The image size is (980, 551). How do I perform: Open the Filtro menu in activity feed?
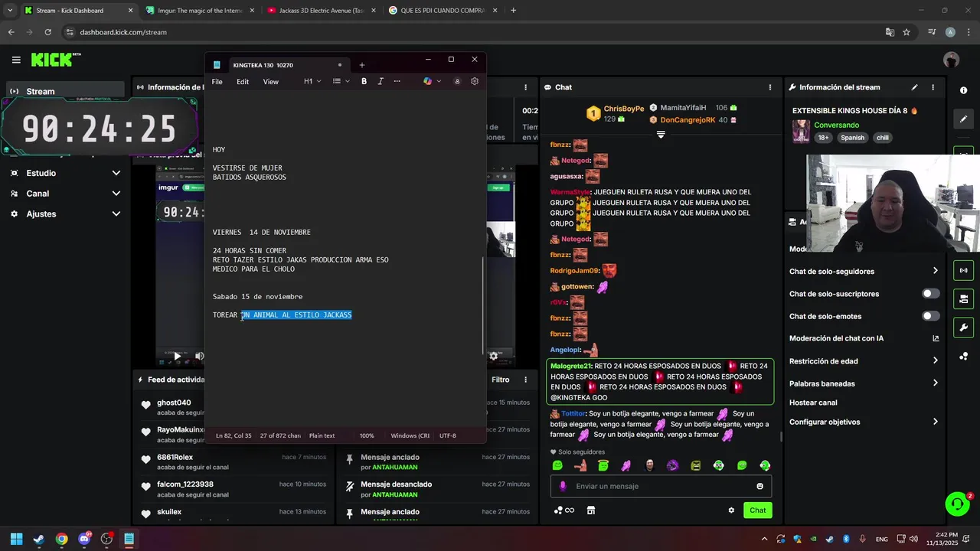[500, 380]
